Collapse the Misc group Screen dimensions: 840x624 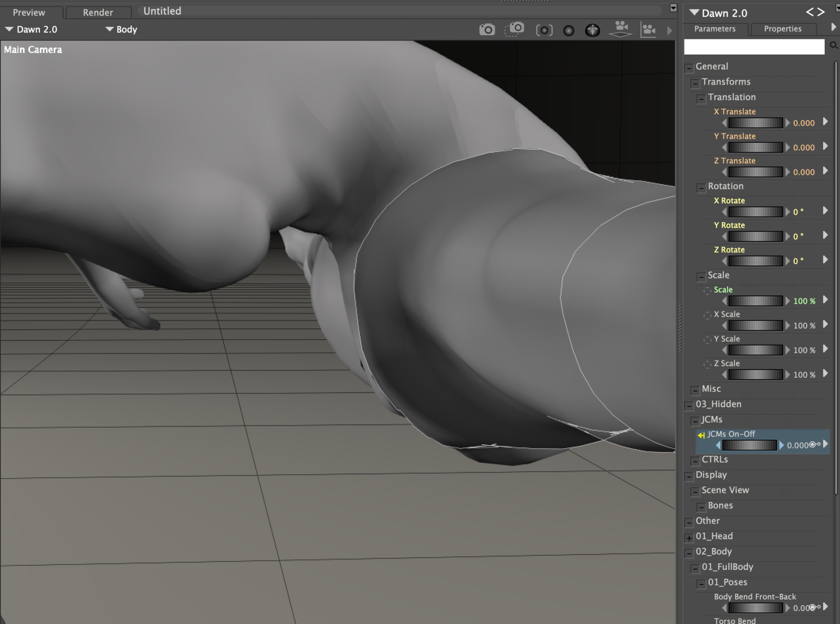tap(695, 390)
